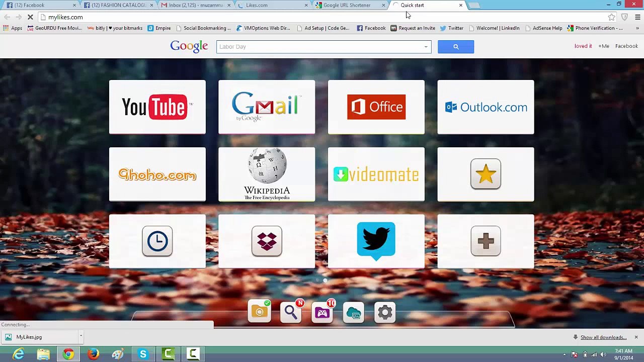The image size is (644, 362).
Task: Open the GeoURDU Free Movies bookmark
Action: pos(54,28)
